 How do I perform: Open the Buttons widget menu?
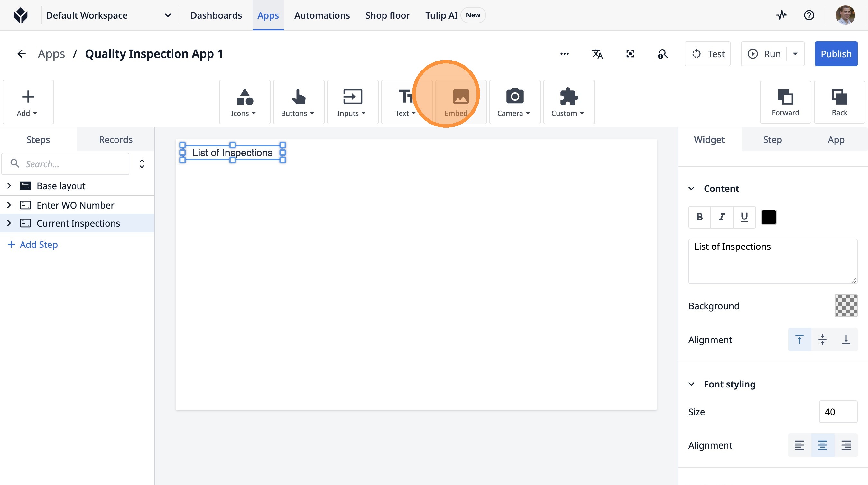click(x=298, y=102)
